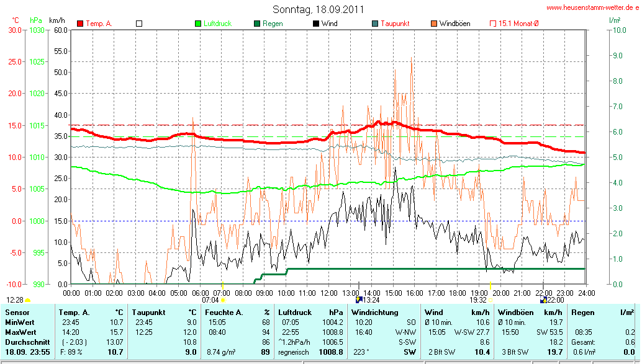Screen dimensions: 642x364
Task: Click the black Wind legend swatch
Action: [316, 24]
